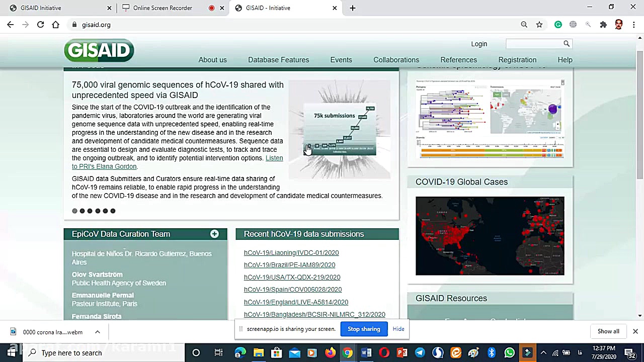Screen dimensions: 644x362
Task: Close the downloads bar
Action: click(635, 331)
